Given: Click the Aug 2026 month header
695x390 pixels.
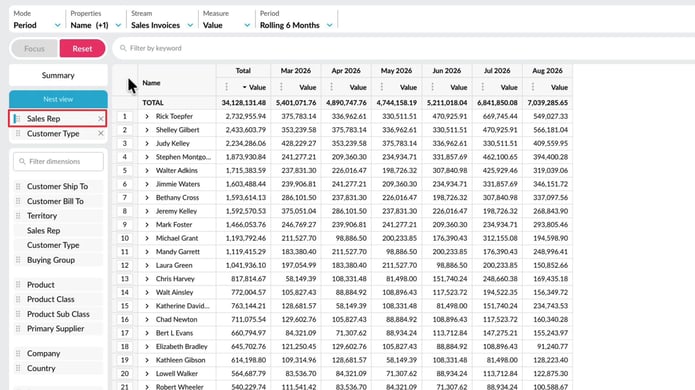Looking at the screenshot, I should pos(547,70).
